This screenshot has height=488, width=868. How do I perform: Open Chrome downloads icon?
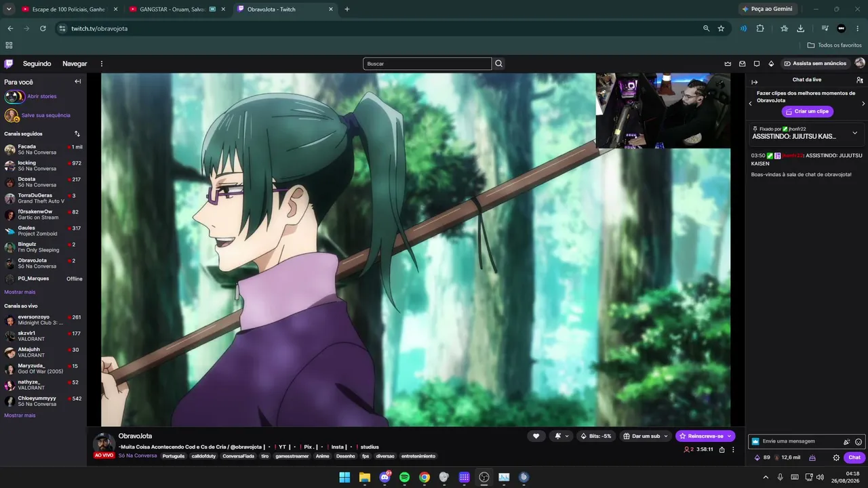point(801,28)
